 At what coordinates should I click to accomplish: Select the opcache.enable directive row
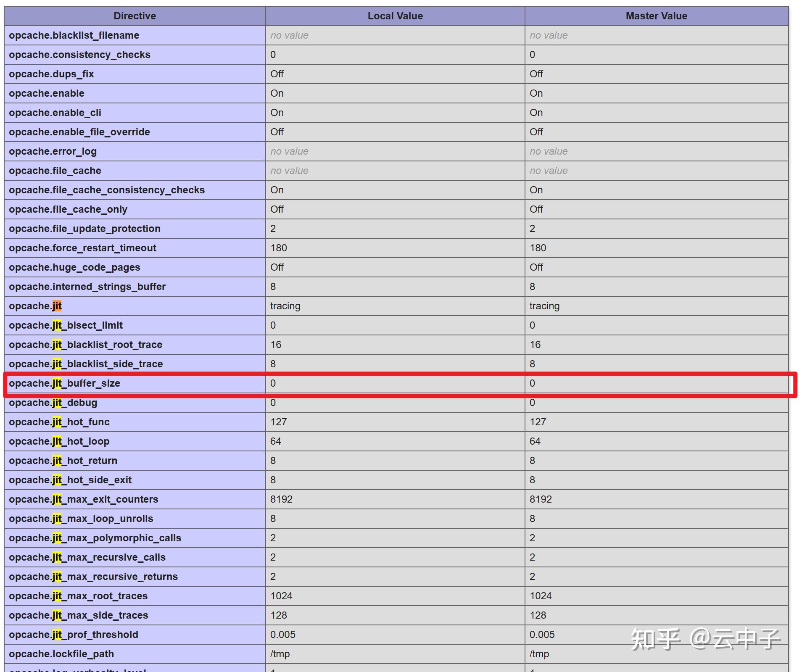click(x=47, y=93)
